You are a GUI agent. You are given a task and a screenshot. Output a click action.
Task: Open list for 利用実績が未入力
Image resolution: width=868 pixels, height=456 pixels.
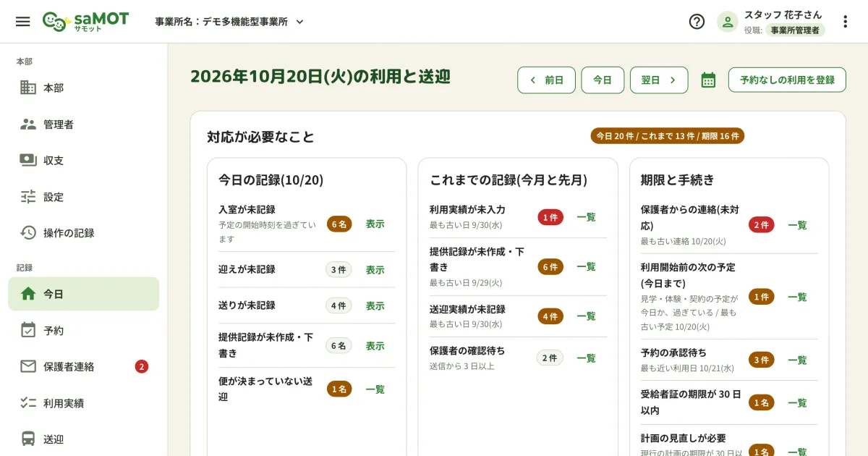coord(586,216)
